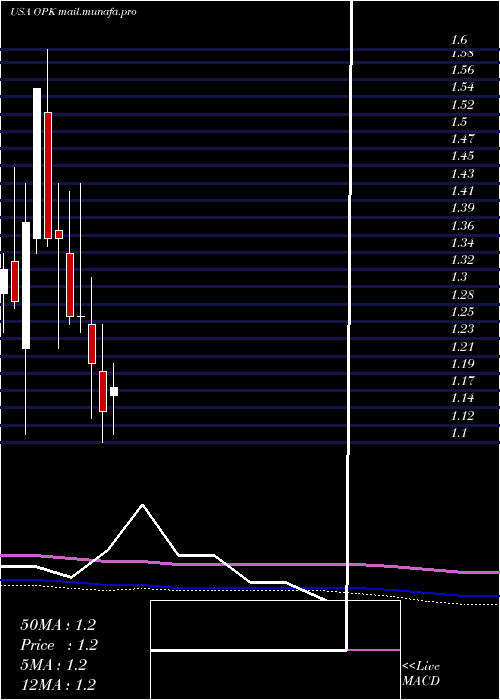Click the '5MA : 1.2' value
Screen dimensions: 500x700
[54, 665]
